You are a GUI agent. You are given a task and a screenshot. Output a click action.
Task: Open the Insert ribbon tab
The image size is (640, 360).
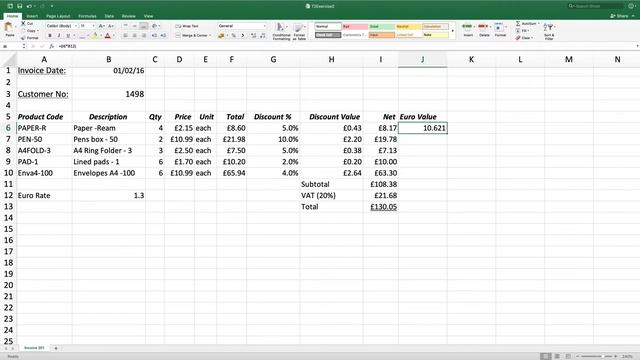pos(32,16)
